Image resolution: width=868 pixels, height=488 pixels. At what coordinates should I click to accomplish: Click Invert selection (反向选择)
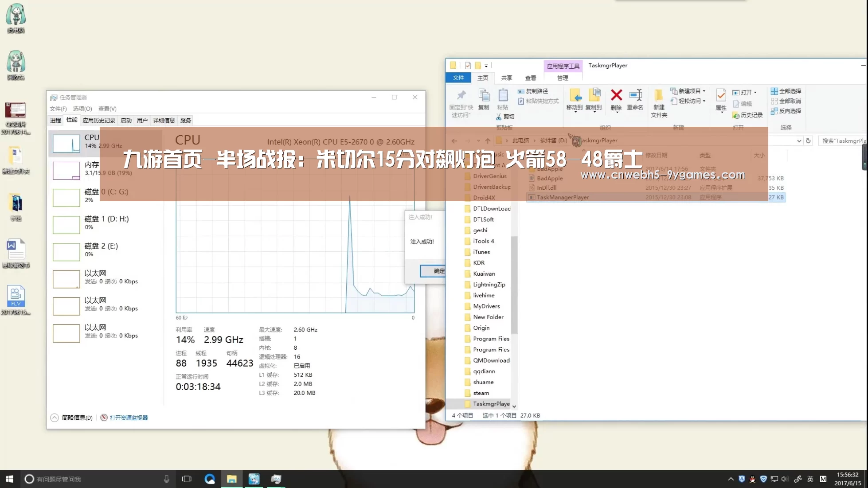point(786,111)
